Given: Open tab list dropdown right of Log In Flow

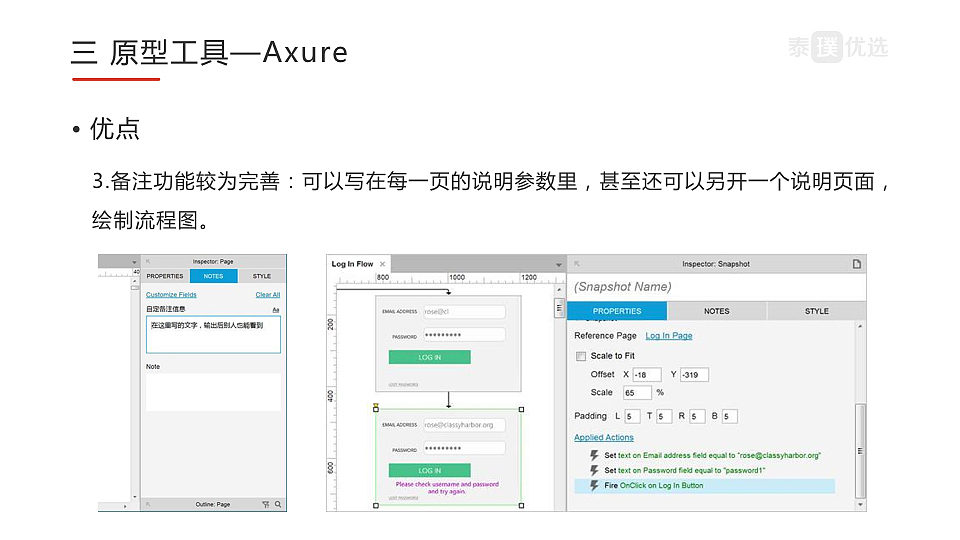Looking at the screenshot, I should pyautogui.click(x=558, y=264).
